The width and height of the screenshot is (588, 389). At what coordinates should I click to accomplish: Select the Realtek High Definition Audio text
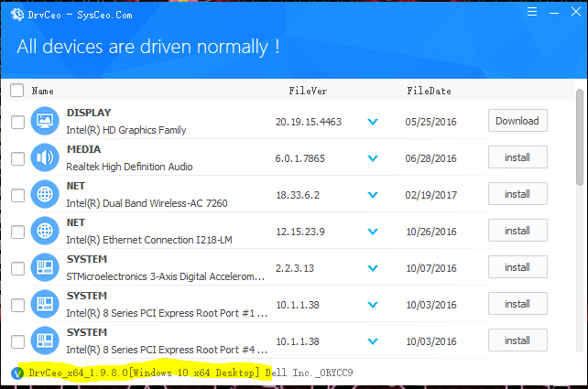pos(129,167)
